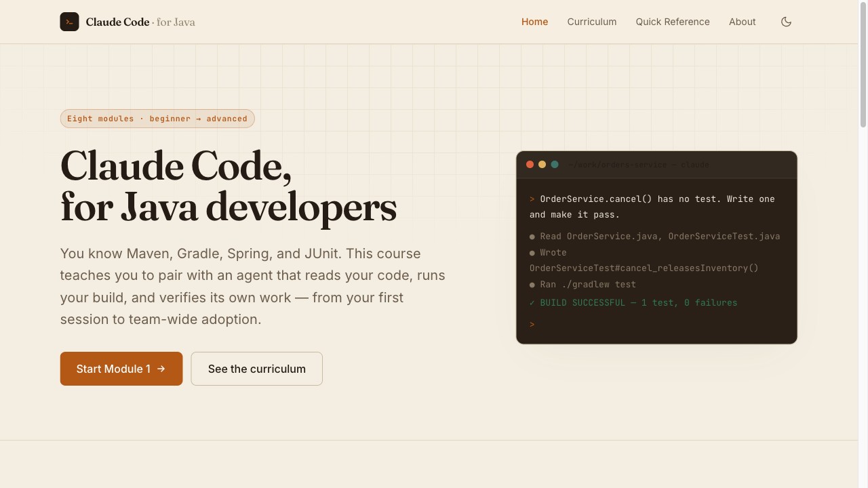Click the BUILD SUCCESSFUL terminal output line

pos(633,303)
